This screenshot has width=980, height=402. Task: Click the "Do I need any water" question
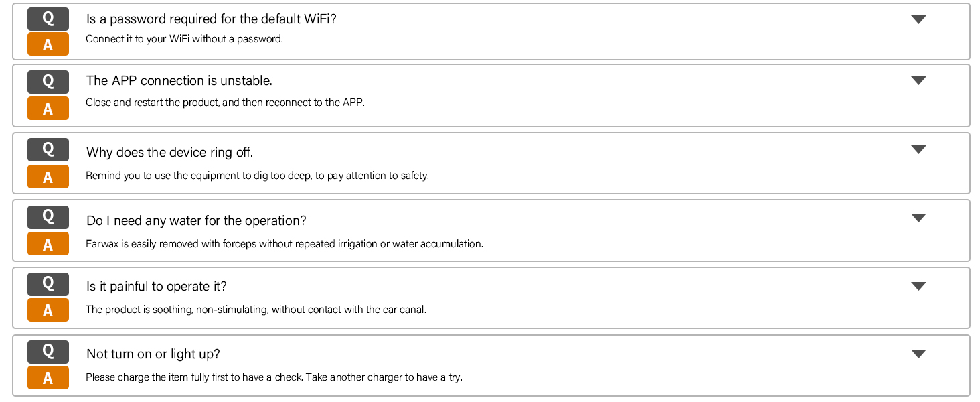[x=196, y=221]
